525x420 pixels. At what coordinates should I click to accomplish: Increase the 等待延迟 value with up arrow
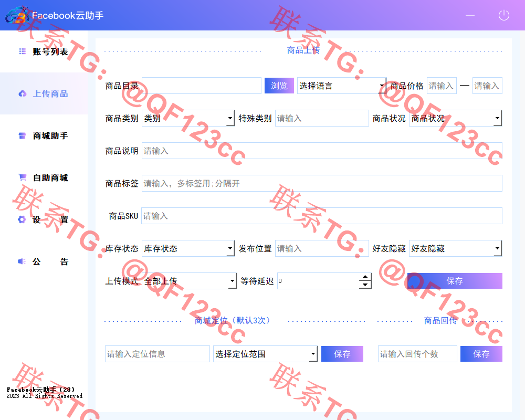click(365, 277)
